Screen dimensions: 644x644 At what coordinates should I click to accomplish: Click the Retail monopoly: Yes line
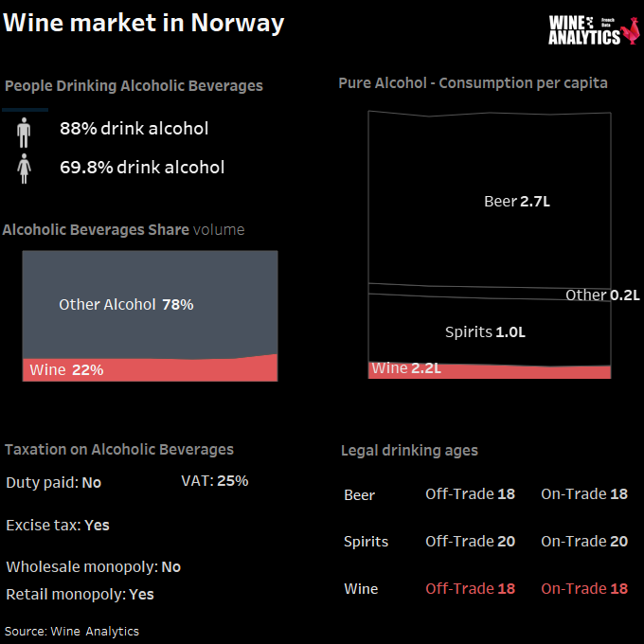tap(80, 595)
